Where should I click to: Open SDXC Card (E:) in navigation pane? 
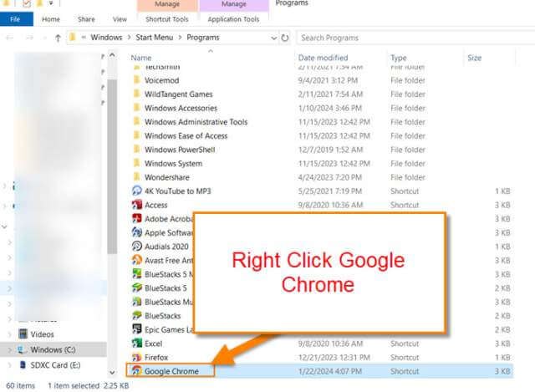(55, 365)
